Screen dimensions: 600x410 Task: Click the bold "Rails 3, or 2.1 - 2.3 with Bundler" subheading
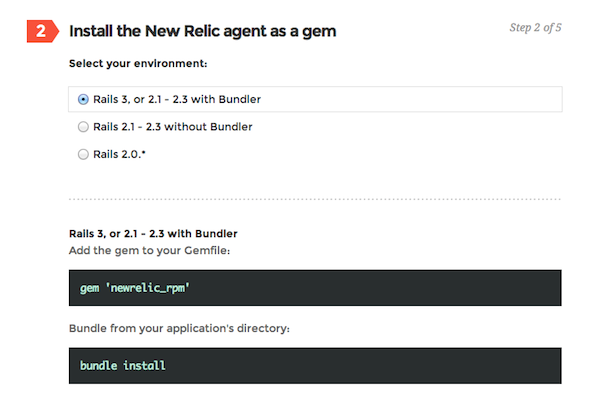point(153,234)
